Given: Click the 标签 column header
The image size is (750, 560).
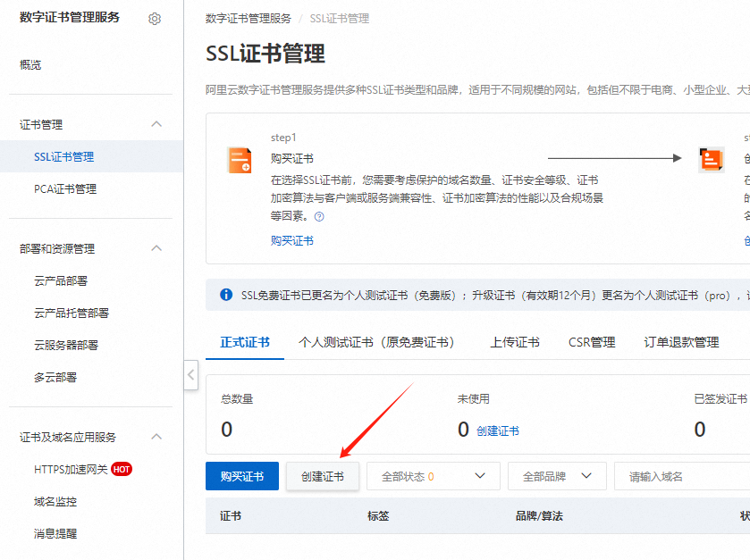Looking at the screenshot, I should (378, 515).
